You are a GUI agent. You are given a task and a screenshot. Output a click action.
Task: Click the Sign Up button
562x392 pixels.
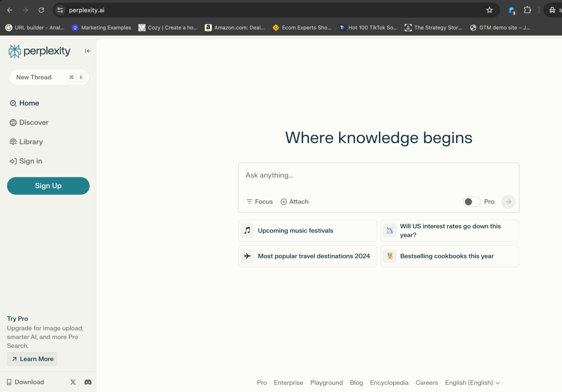click(x=48, y=186)
